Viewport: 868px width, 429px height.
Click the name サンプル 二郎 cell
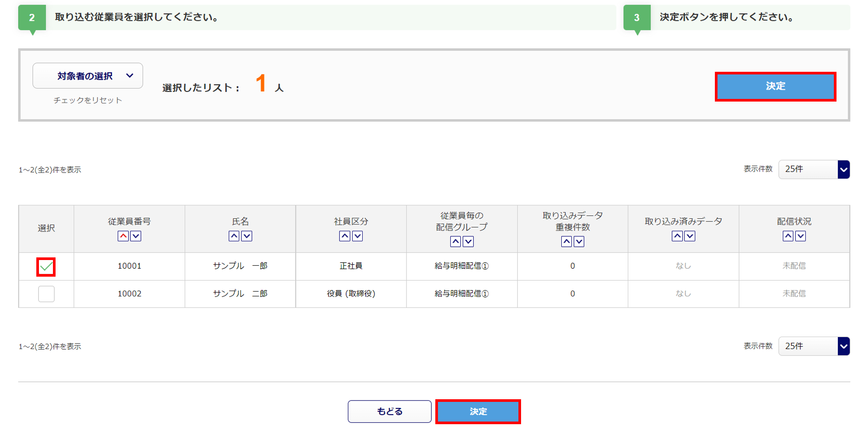(240, 294)
